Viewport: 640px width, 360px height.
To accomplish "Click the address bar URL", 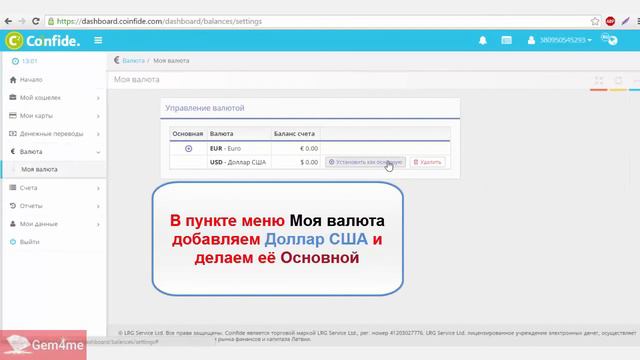I will pos(159,21).
